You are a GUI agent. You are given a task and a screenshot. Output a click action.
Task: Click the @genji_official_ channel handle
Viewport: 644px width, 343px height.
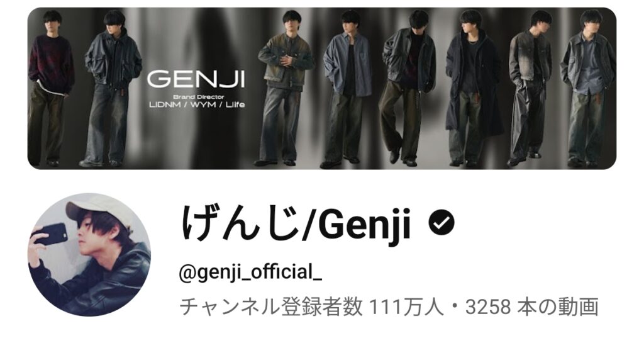pos(250,273)
